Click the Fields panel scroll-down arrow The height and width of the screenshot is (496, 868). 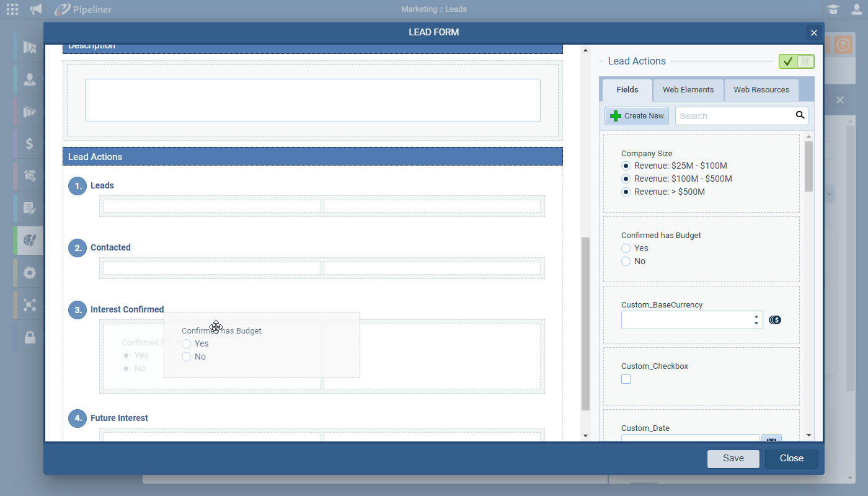click(x=808, y=435)
